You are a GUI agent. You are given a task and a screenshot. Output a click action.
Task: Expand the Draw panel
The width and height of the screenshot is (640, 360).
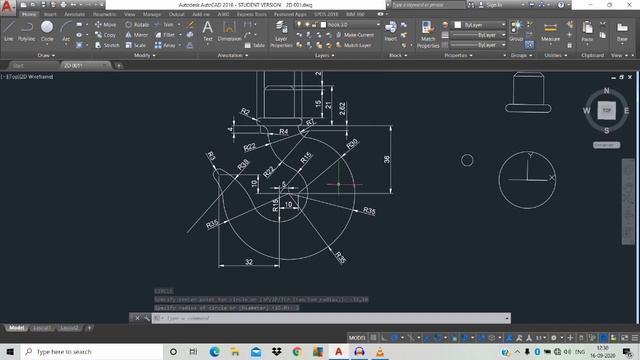46,55
